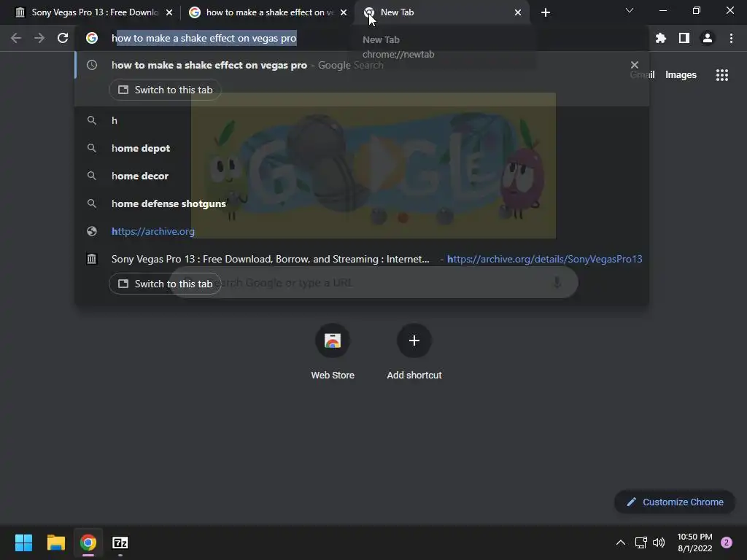Select 'home decor' suggestion
This screenshot has width=747, height=560.
(x=362, y=176)
